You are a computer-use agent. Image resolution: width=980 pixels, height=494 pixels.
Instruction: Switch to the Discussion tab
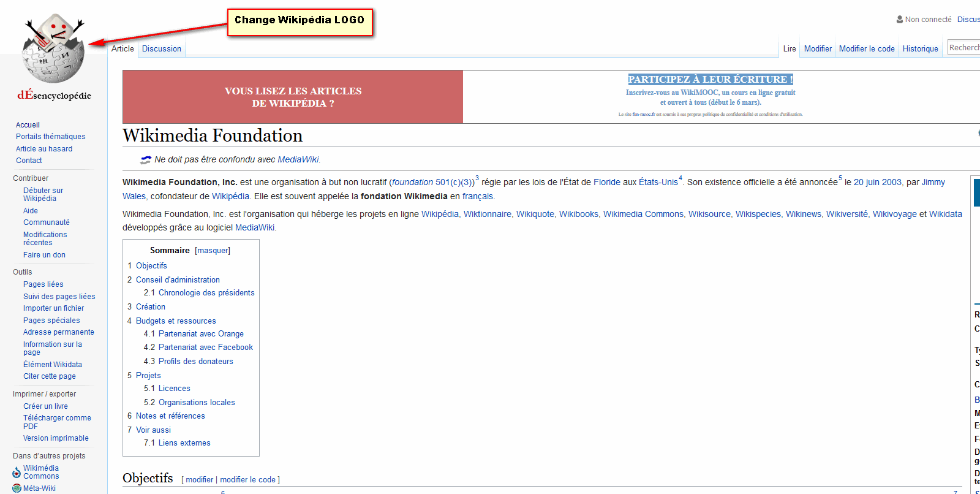pos(162,49)
